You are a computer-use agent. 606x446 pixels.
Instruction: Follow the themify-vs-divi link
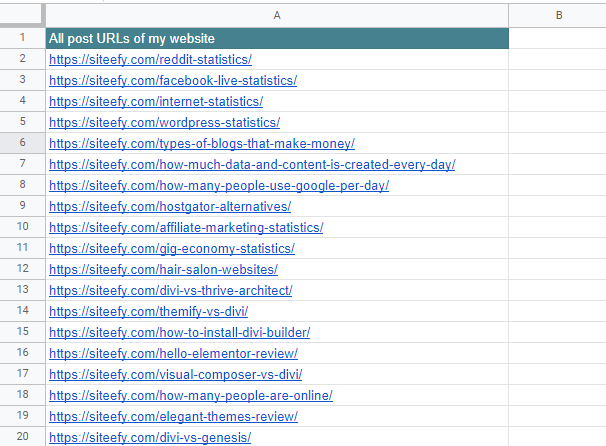(x=148, y=311)
